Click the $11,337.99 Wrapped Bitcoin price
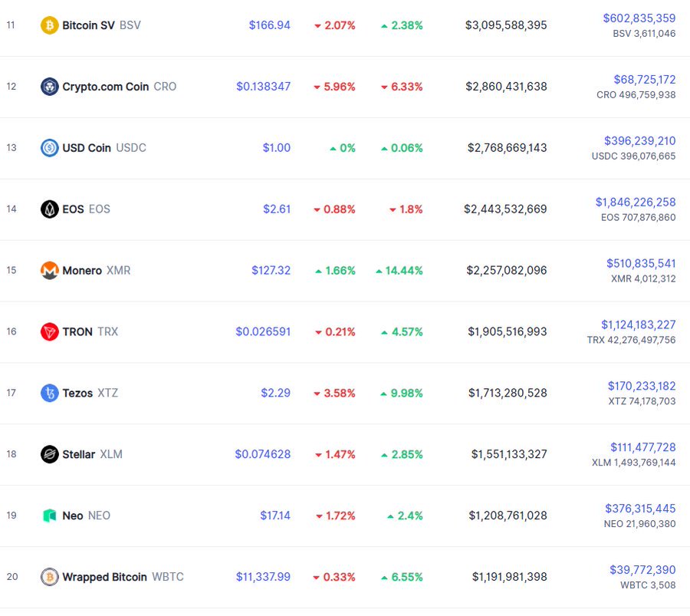 (263, 576)
